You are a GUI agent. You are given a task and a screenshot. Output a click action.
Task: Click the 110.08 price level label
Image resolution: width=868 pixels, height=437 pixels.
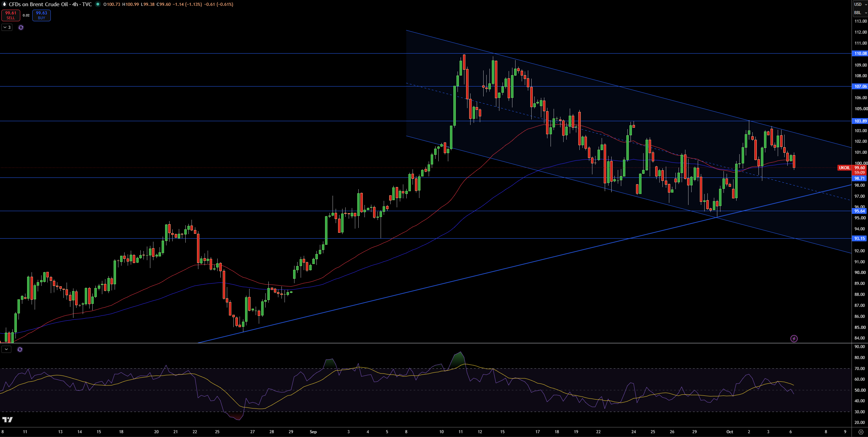click(860, 54)
